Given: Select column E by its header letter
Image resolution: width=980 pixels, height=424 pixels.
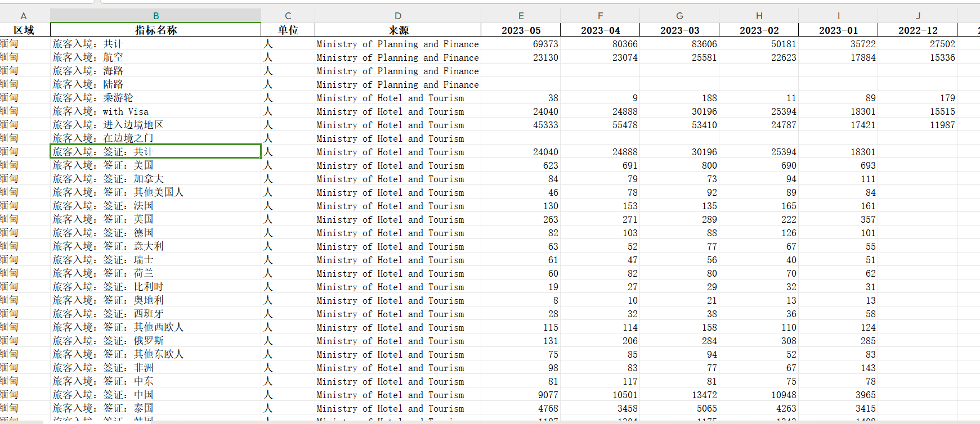Looking at the screenshot, I should coord(521,16).
